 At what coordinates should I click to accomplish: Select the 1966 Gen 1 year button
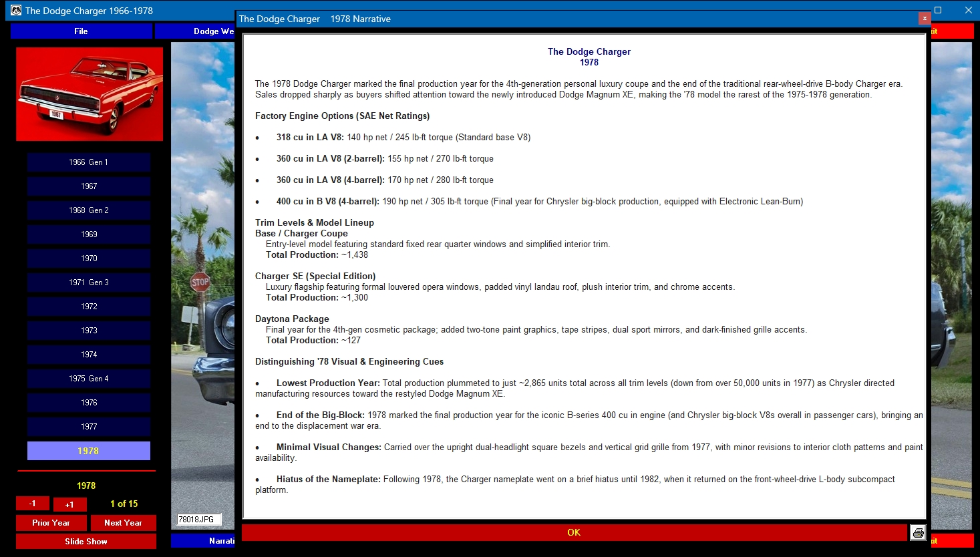coord(89,162)
